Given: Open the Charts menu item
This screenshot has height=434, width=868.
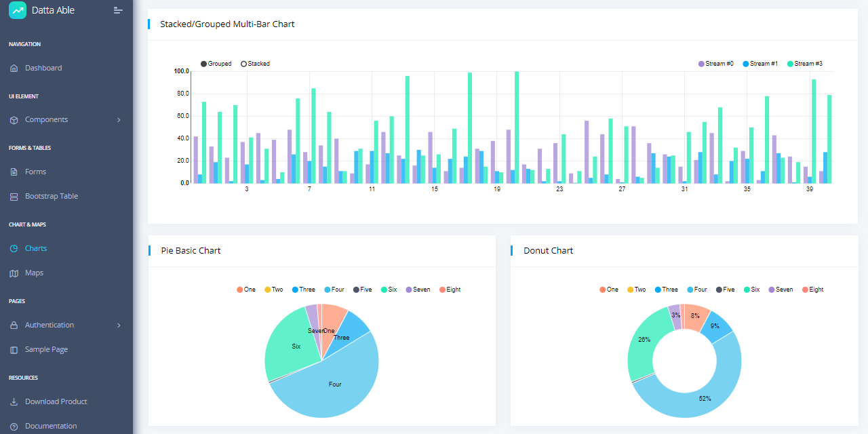Looking at the screenshot, I should [36, 248].
